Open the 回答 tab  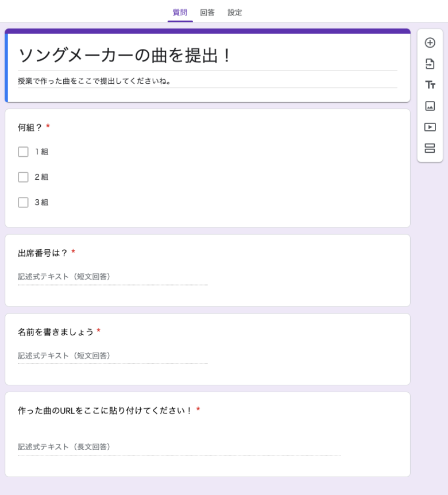[207, 13]
